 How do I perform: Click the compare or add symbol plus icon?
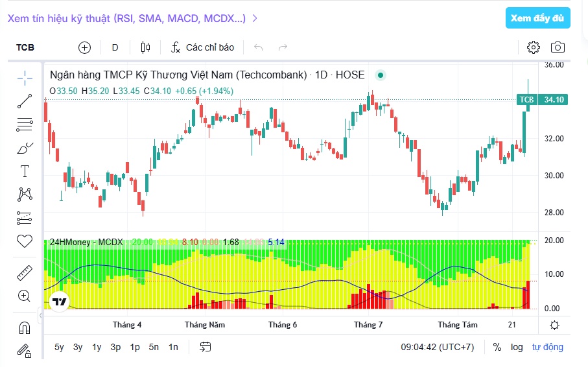tap(84, 47)
